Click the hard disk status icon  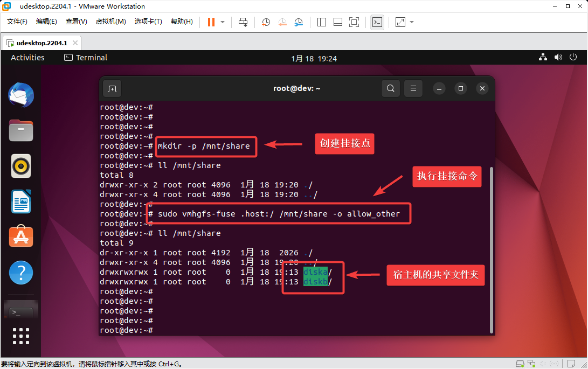[520, 364]
